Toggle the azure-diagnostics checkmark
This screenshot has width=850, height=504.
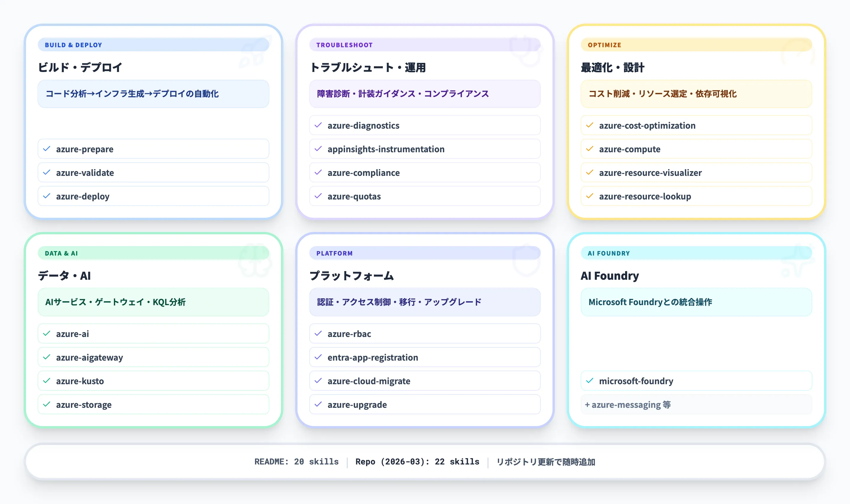318,125
